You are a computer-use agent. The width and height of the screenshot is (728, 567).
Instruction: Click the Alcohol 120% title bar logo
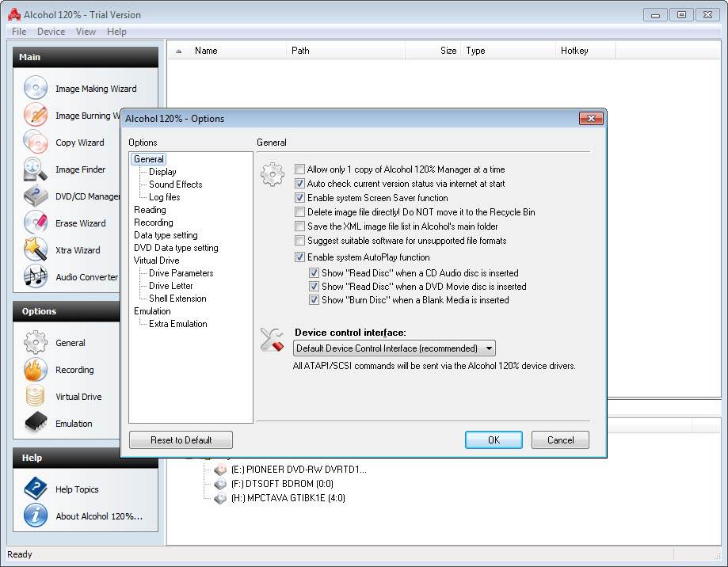tap(14, 15)
